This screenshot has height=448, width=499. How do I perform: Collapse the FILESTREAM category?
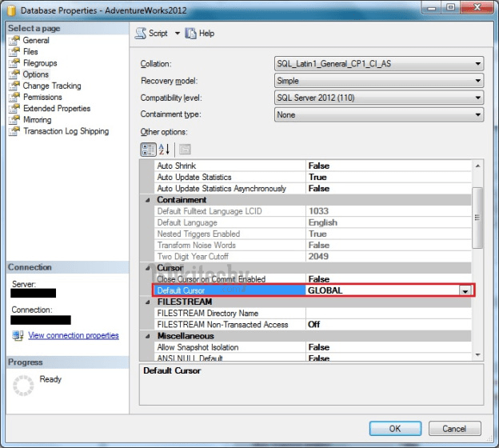coord(148,302)
